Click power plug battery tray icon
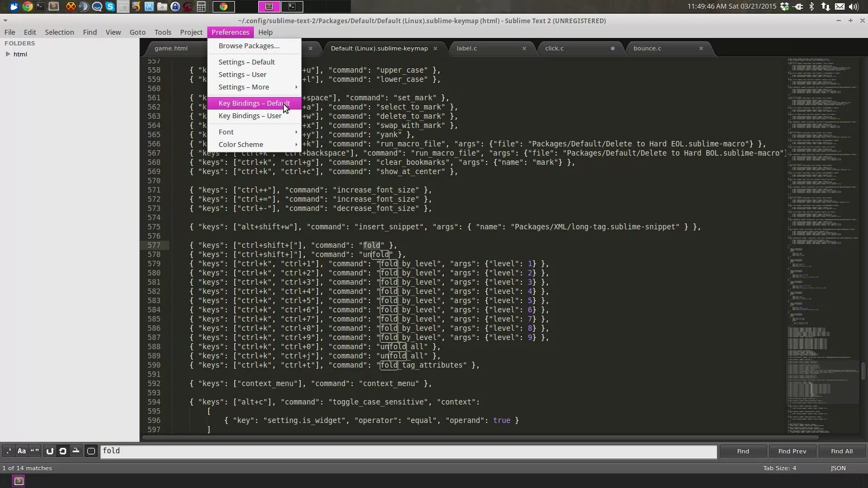Image resolution: width=868 pixels, height=488 pixels. click(x=798, y=7)
